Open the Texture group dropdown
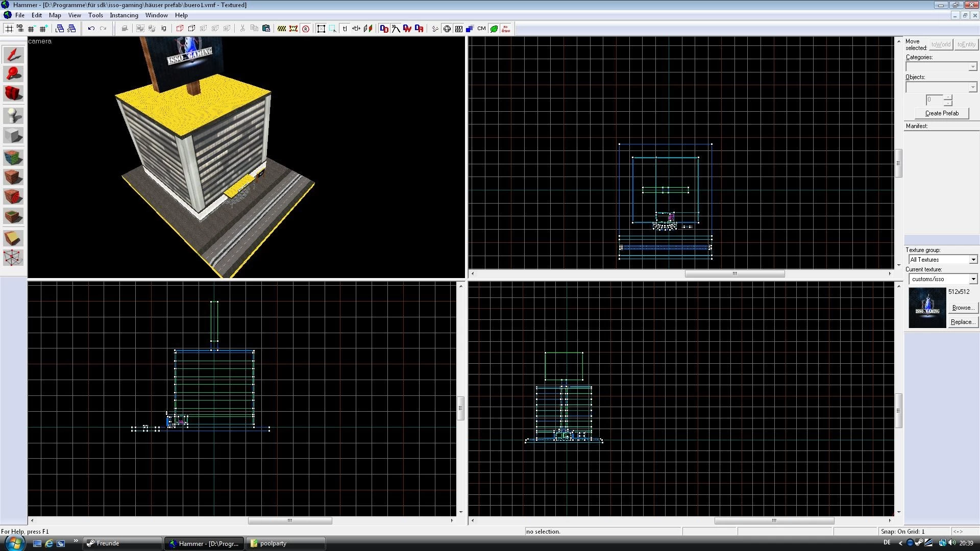Screen dimensions: 980x551 (x=942, y=260)
